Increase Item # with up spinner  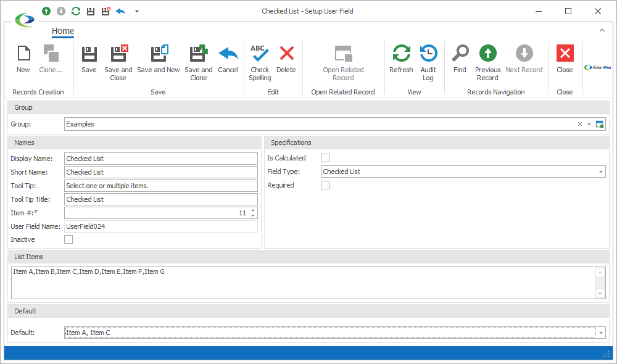pos(253,210)
